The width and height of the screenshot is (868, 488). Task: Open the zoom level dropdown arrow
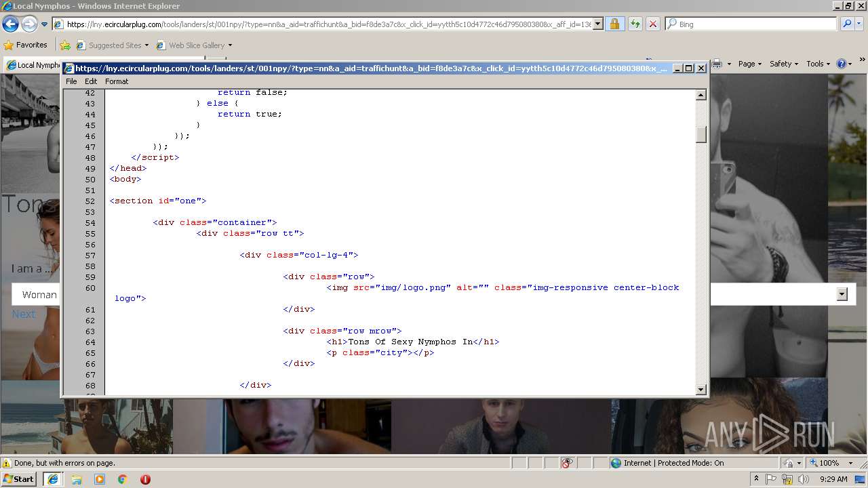851,463
